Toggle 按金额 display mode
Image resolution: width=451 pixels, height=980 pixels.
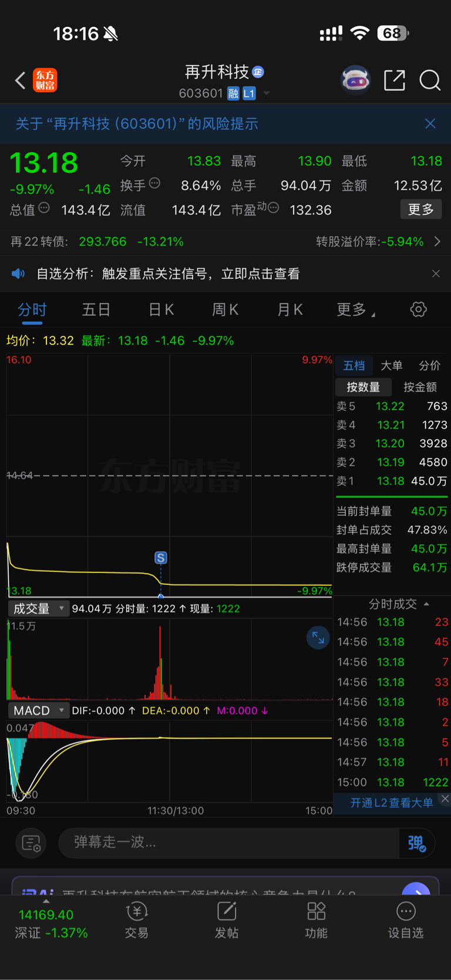(420, 388)
